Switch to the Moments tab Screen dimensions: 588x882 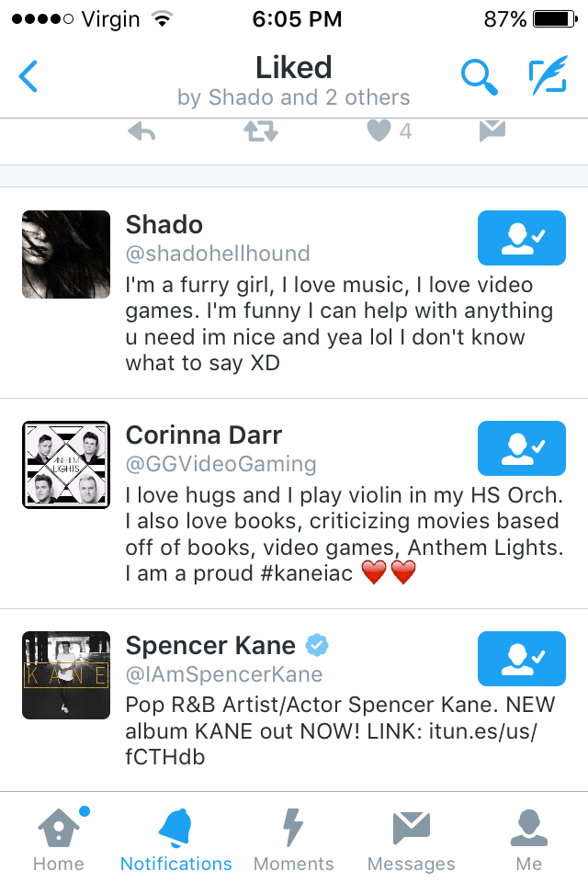click(x=293, y=839)
